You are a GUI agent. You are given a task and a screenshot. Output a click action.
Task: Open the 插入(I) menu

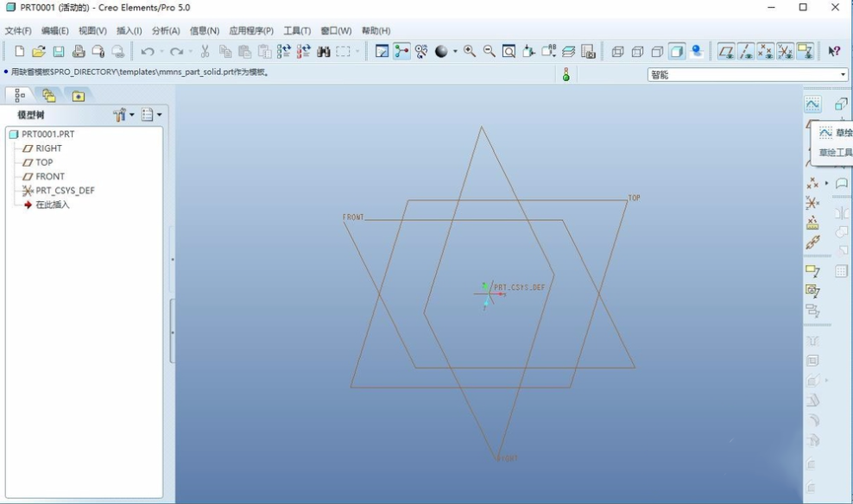tap(130, 31)
